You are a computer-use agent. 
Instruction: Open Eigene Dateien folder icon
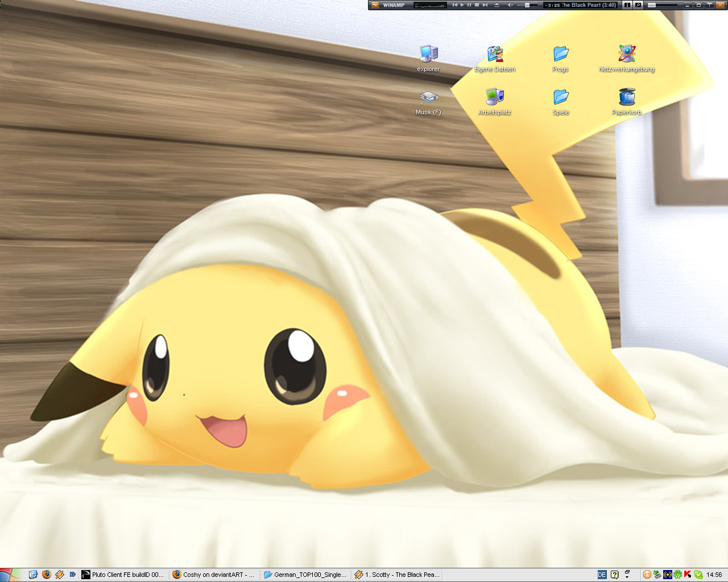pyautogui.click(x=495, y=59)
